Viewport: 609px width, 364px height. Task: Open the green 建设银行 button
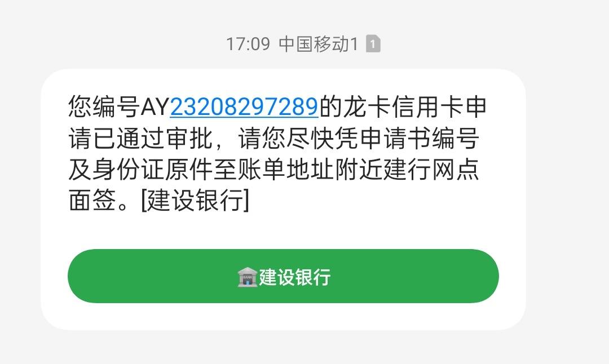(283, 276)
